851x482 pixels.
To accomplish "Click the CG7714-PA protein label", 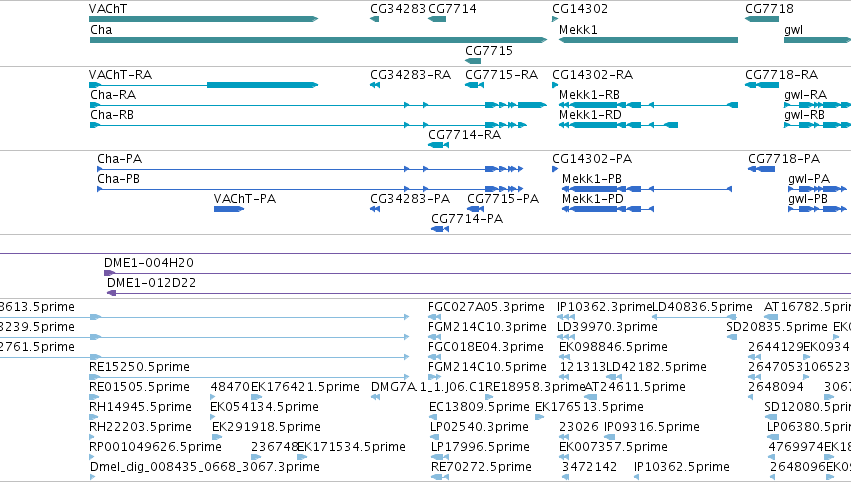I will [467, 219].
